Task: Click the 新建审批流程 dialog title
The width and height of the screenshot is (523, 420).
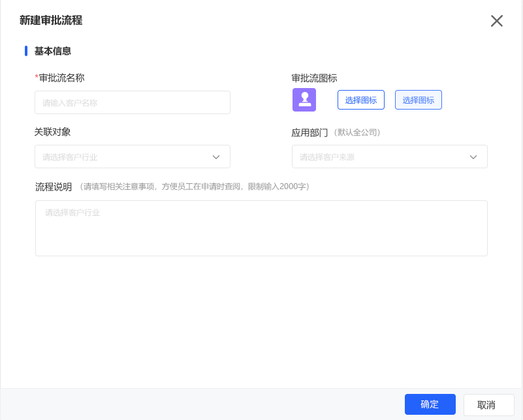Action: pos(51,20)
